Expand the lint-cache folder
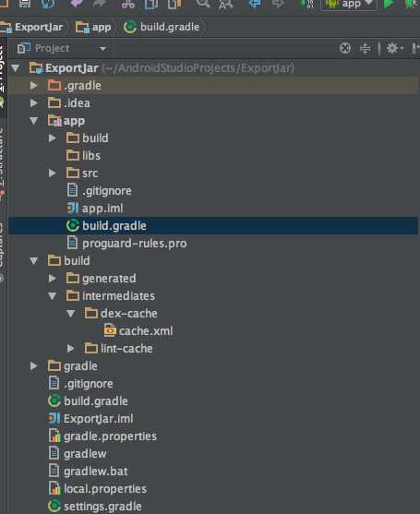This screenshot has height=514, width=420. (70, 349)
